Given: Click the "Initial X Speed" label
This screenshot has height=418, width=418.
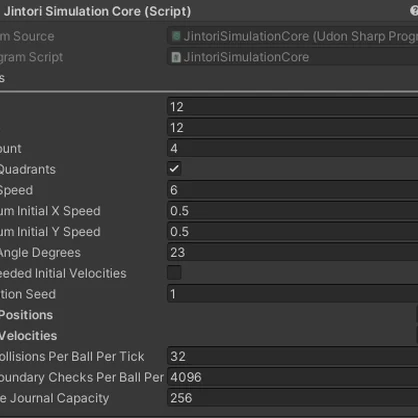Looking at the screenshot, I should click(x=59, y=211).
